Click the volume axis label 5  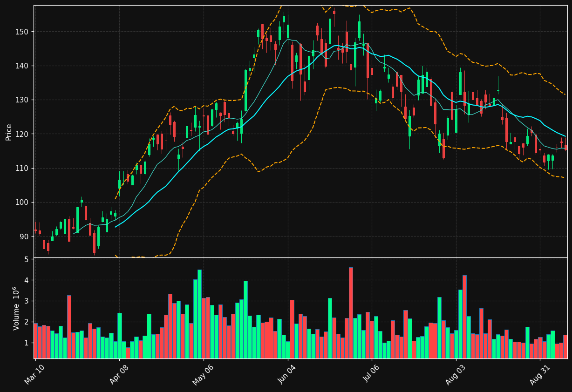(x=27, y=259)
